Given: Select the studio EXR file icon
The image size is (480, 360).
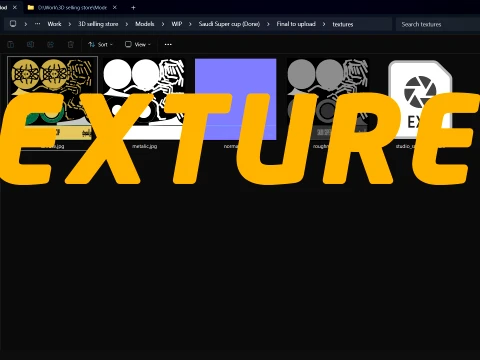Looking at the screenshot, I should click(420, 99).
